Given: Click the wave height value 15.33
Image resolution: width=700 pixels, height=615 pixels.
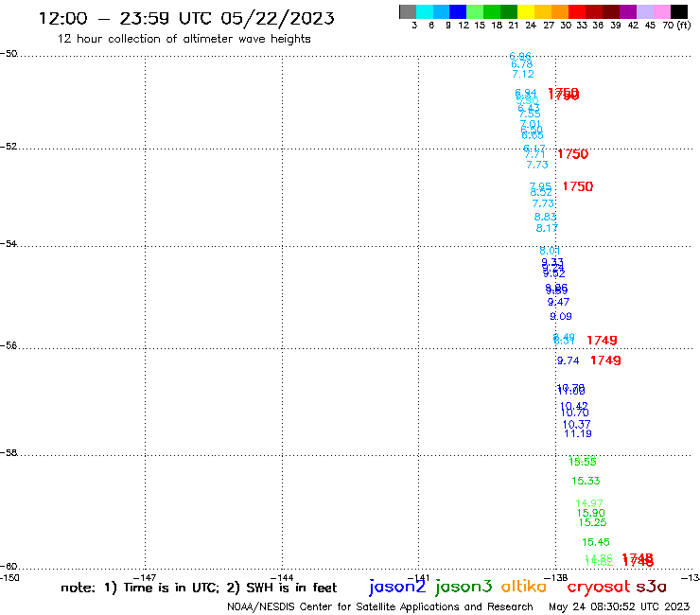Looking at the screenshot, I should click(586, 481).
